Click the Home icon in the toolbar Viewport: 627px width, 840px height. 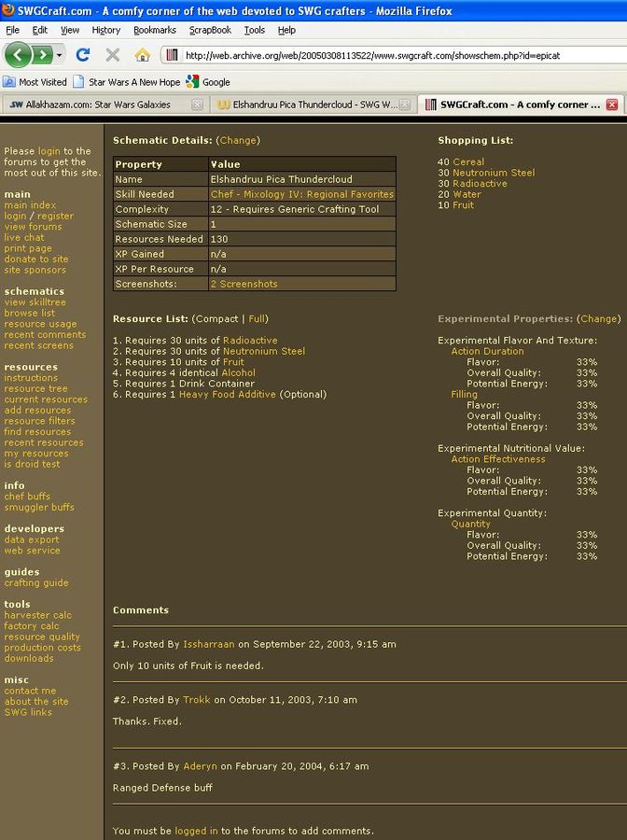(x=142, y=55)
